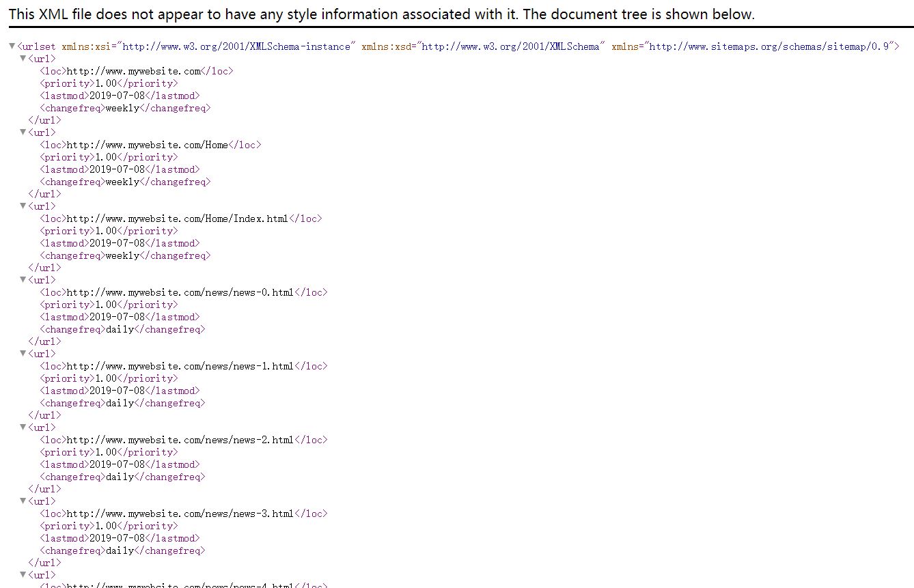
Task: Select the loc line ending news/news-0.html
Action: coord(183,292)
